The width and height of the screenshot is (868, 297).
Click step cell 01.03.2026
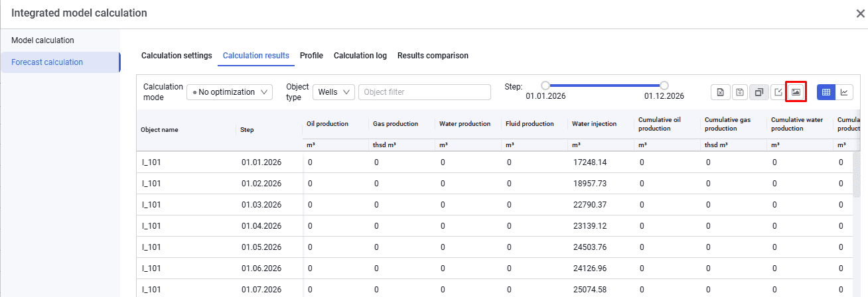(261, 204)
